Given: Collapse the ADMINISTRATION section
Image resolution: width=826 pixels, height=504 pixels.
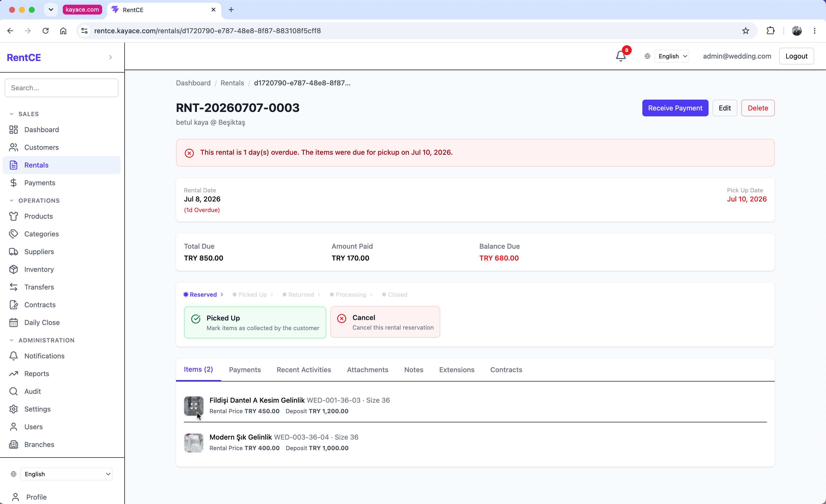Looking at the screenshot, I should point(12,340).
